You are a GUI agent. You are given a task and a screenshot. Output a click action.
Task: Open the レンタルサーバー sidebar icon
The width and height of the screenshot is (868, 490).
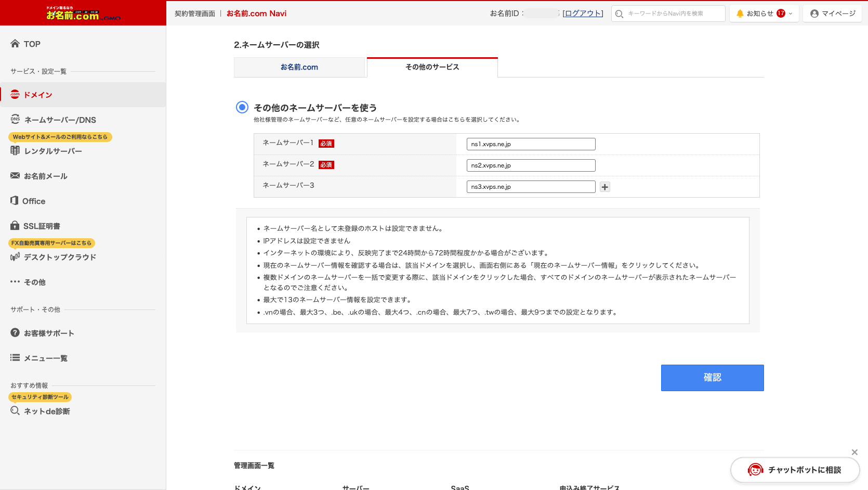15,151
